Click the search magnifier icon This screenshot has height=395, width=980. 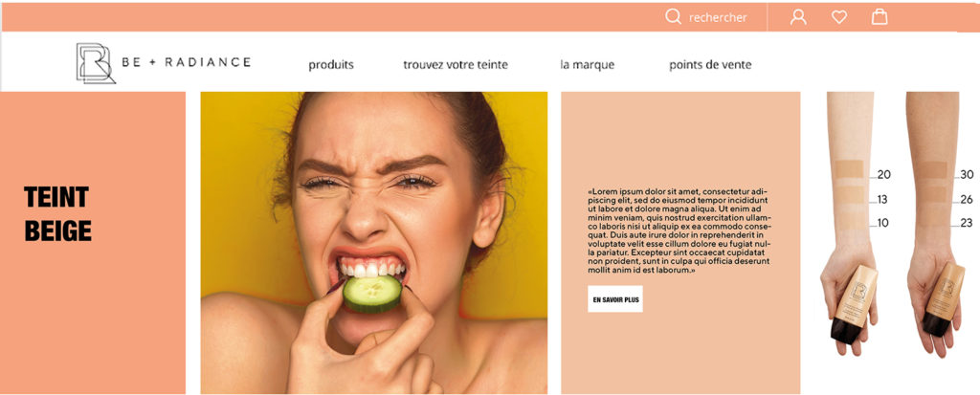click(x=673, y=17)
